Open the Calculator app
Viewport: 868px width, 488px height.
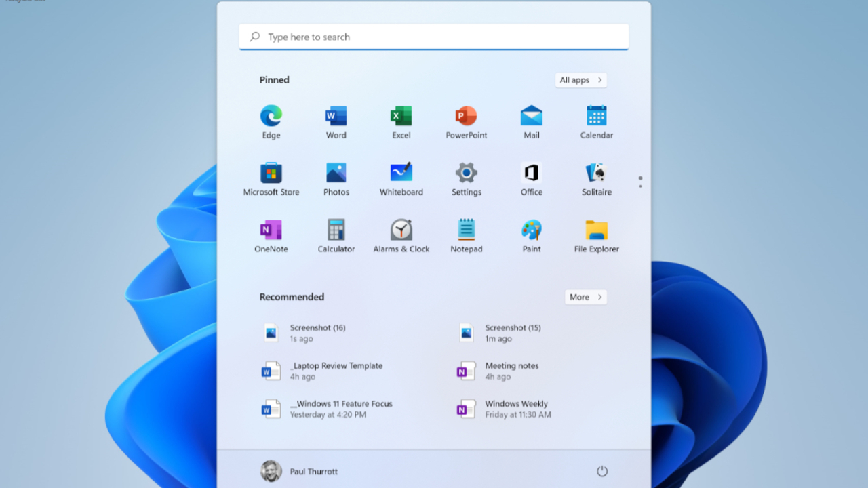336,236
